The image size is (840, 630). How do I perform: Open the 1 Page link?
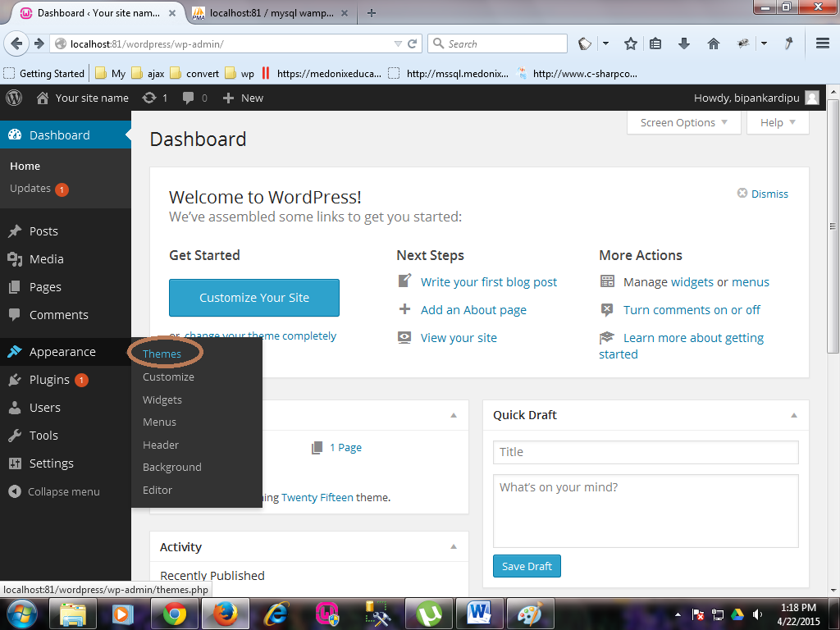pyautogui.click(x=345, y=447)
